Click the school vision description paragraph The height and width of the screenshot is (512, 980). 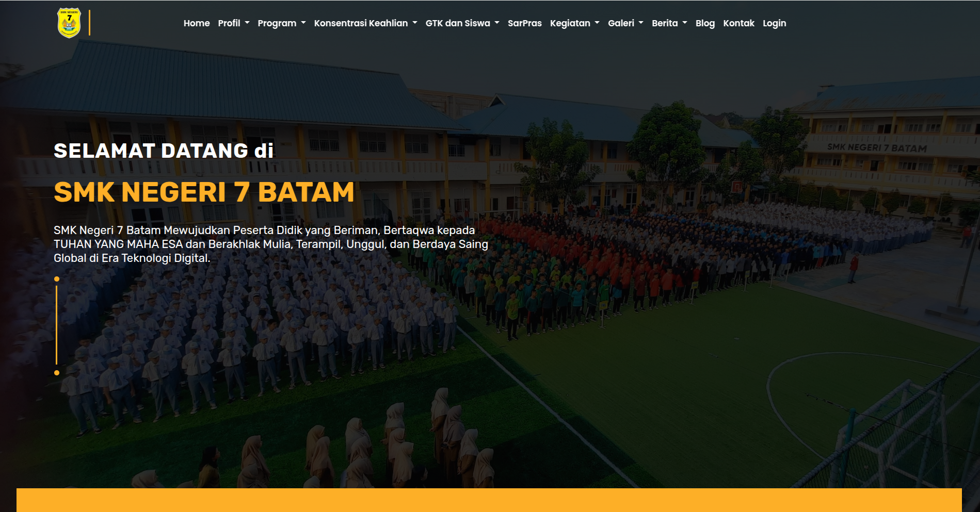coord(270,244)
